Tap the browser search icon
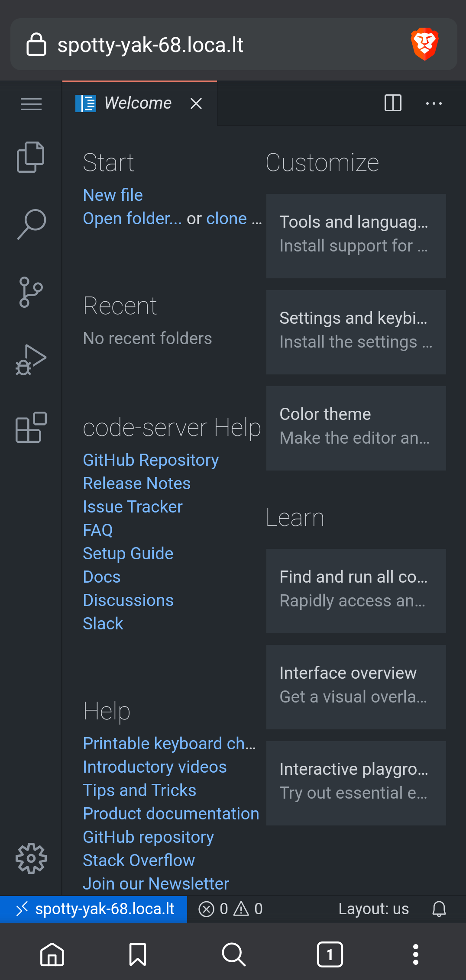 click(x=234, y=954)
